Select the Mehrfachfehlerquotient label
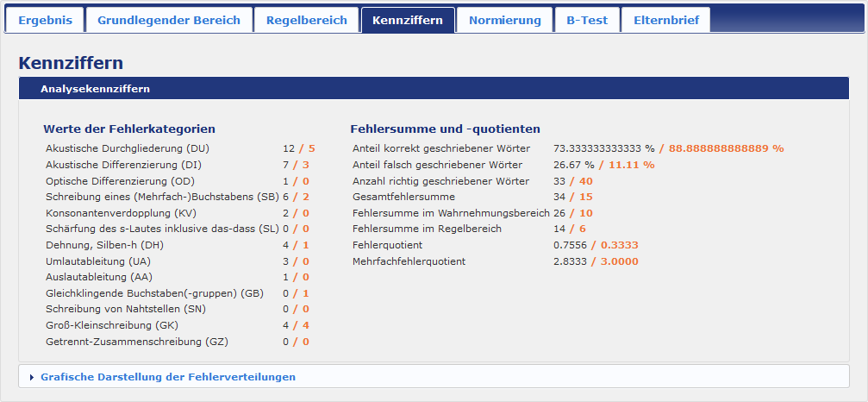 click(x=409, y=261)
